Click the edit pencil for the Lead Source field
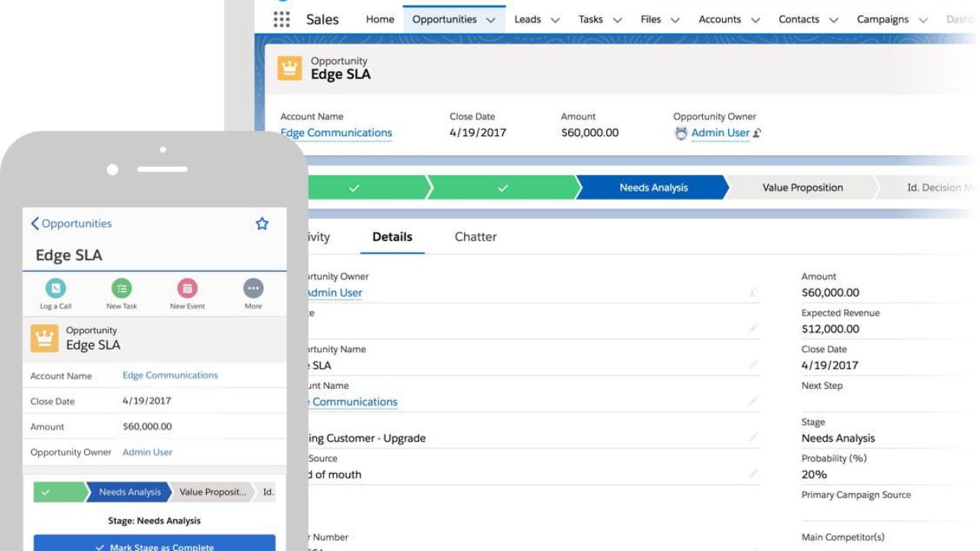Viewport: 980px width, 551px height. pyautogui.click(x=753, y=474)
